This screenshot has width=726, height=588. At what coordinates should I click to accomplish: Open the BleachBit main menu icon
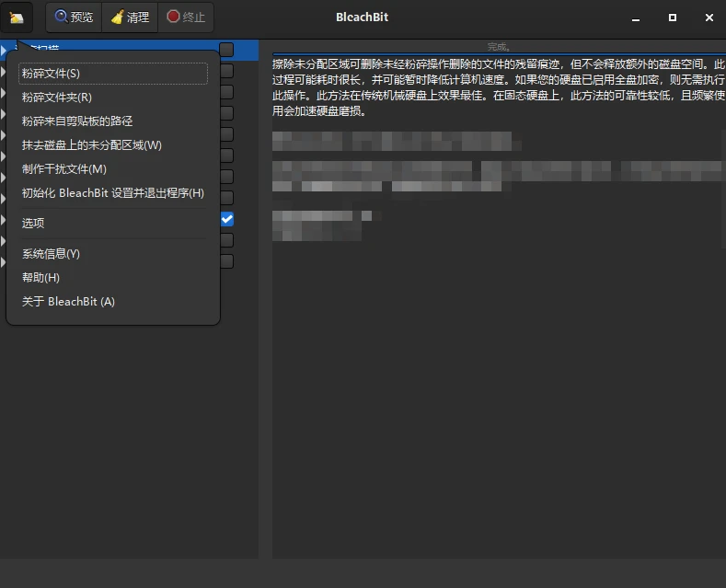(17, 17)
